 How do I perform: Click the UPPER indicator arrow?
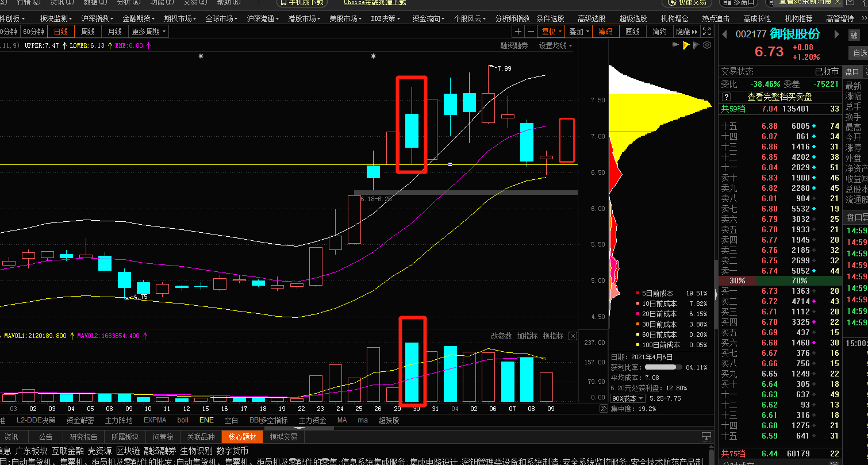[64, 45]
